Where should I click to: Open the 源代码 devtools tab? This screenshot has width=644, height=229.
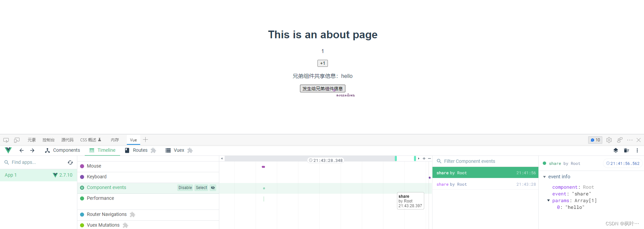click(67, 140)
